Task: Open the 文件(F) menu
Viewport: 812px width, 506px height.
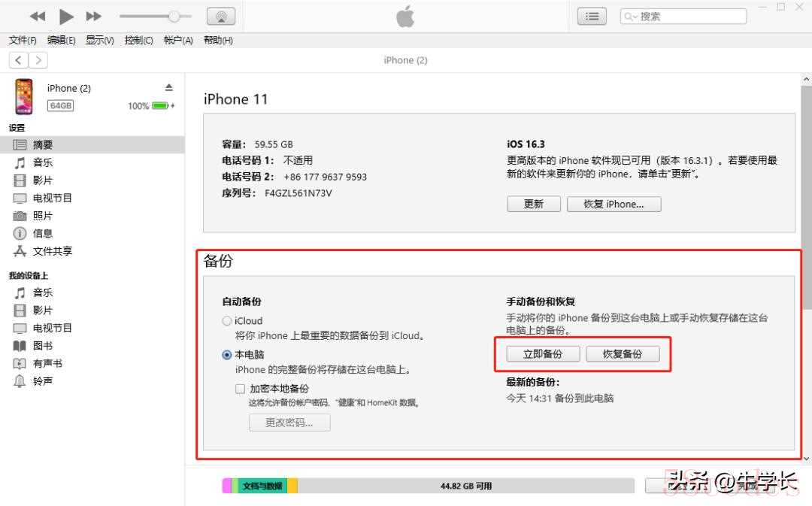Action: click(x=23, y=41)
